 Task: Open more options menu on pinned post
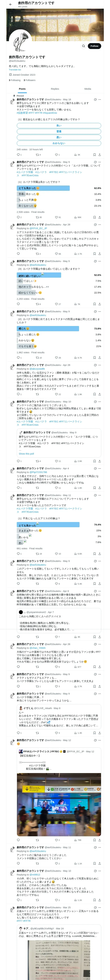coord(100,100)
